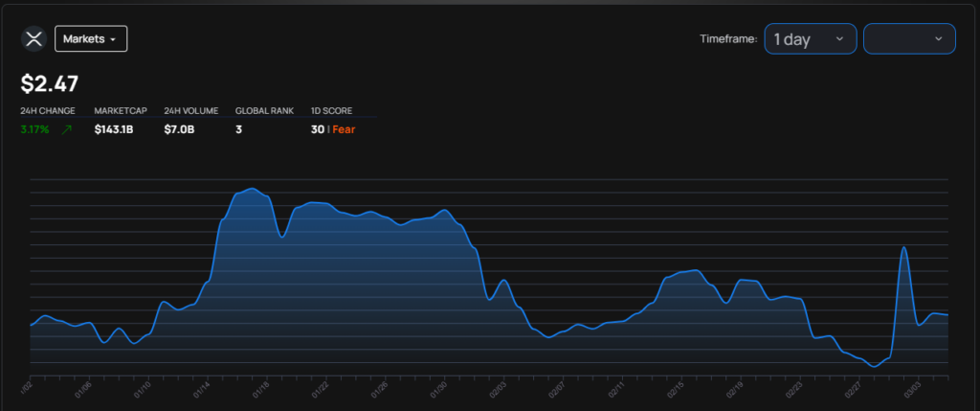The height and width of the screenshot is (411, 980).
Task: Click the $143.1B marketcap value
Action: click(114, 129)
